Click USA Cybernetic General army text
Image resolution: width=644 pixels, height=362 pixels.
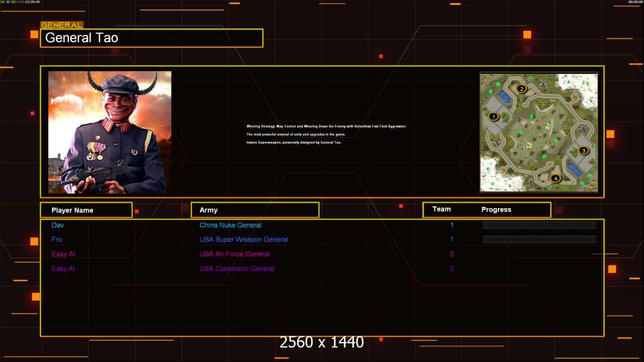click(x=237, y=268)
